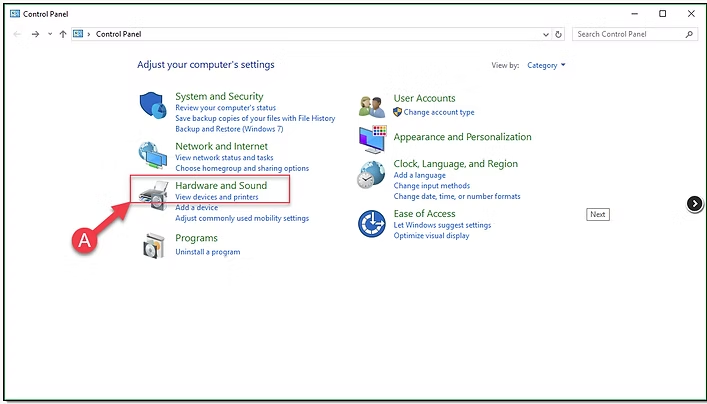
Task: Click the Programs category icon
Action: [x=152, y=245]
